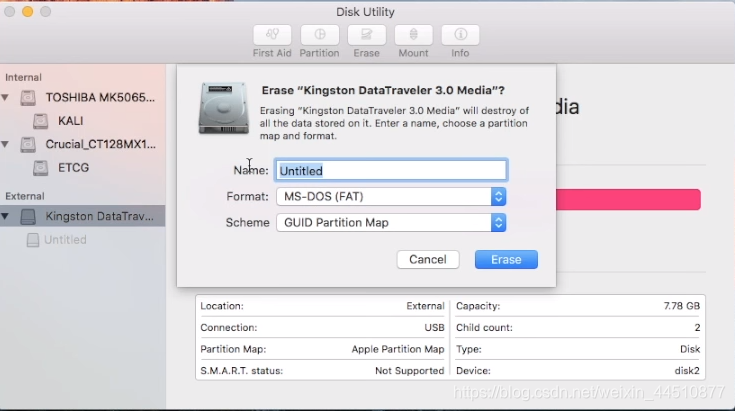Viewport: 735px width, 411px height.
Task: Click the Format dropdown stepper arrows
Action: [498, 197]
